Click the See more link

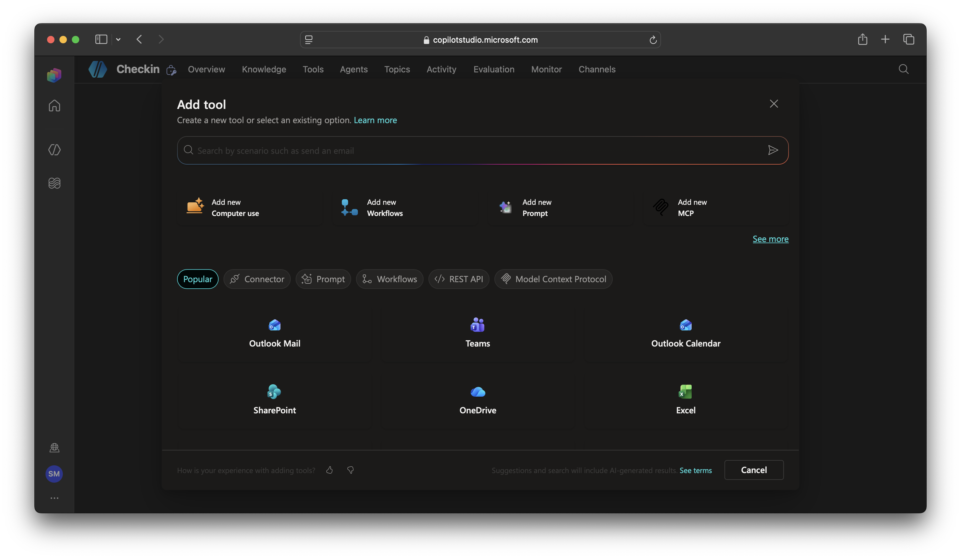coord(770,239)
